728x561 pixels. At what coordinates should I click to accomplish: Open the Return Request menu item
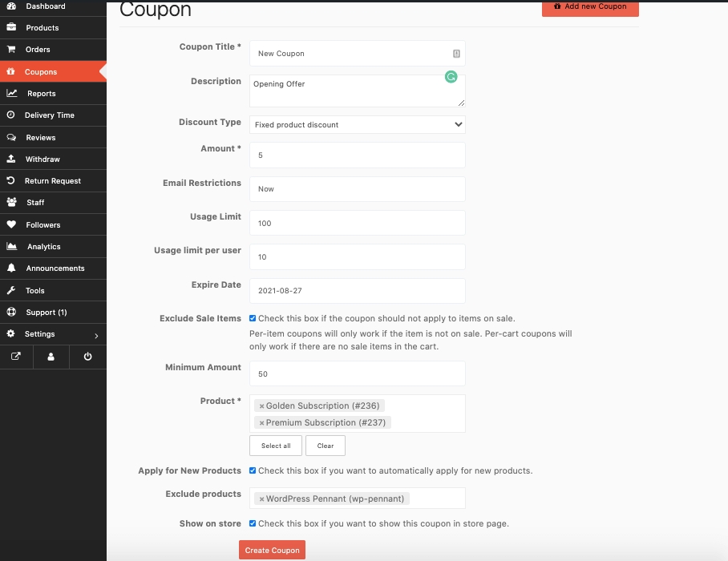pyautogui.click(x=11, y=180)
